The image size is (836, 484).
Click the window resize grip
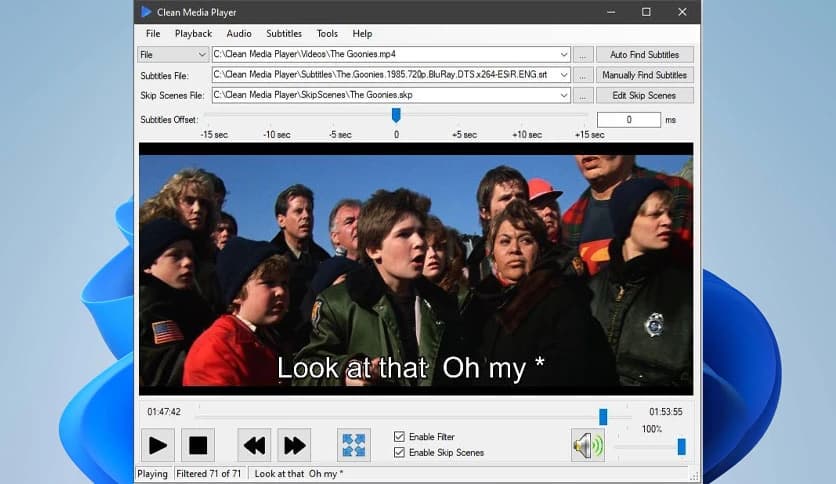(694, 475)
